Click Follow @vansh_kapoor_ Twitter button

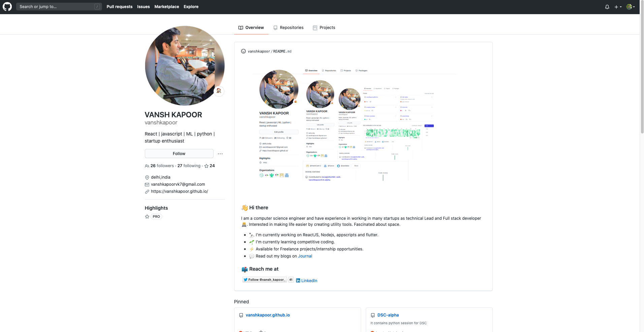click(x=264, y=280)
